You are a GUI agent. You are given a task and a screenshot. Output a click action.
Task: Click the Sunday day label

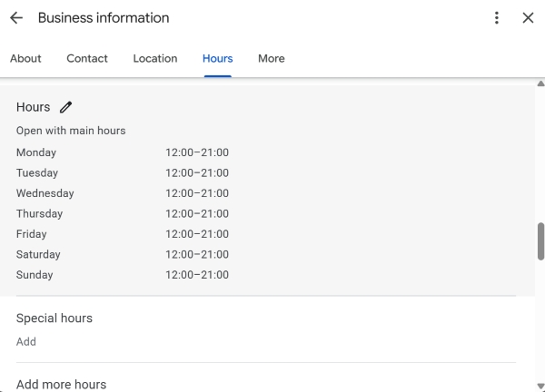[35, 275]
